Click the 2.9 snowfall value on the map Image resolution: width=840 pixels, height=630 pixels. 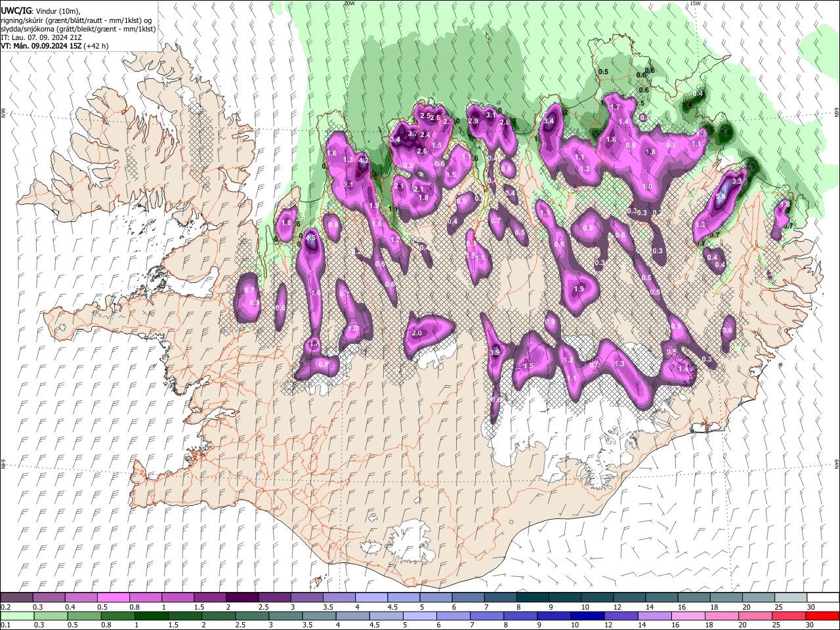(473, 121)
